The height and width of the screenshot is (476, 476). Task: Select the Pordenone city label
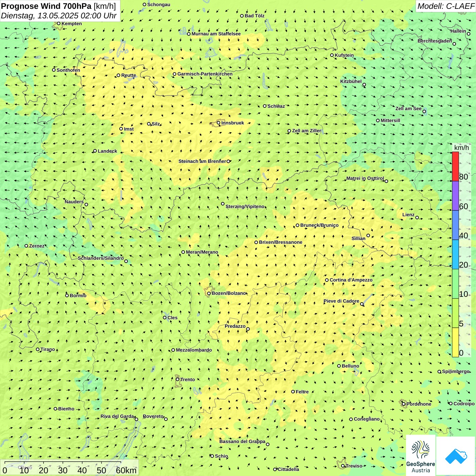(419, 404)
